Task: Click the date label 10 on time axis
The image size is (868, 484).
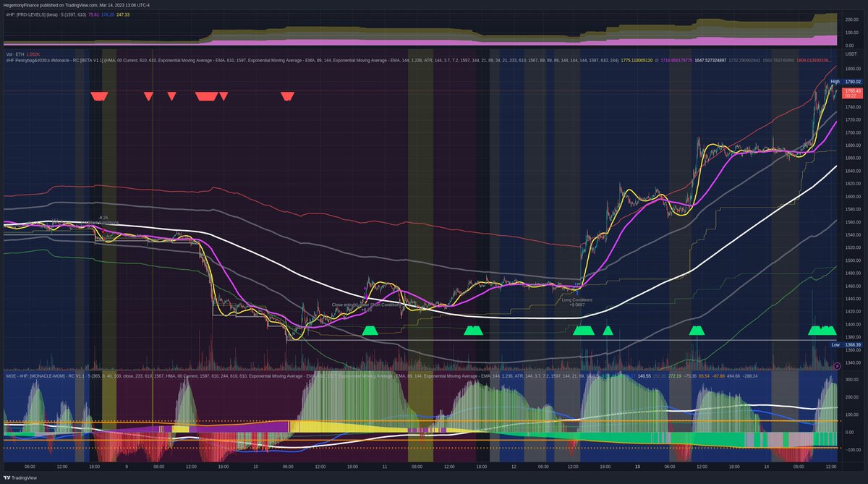Action: tap(255, 467)
